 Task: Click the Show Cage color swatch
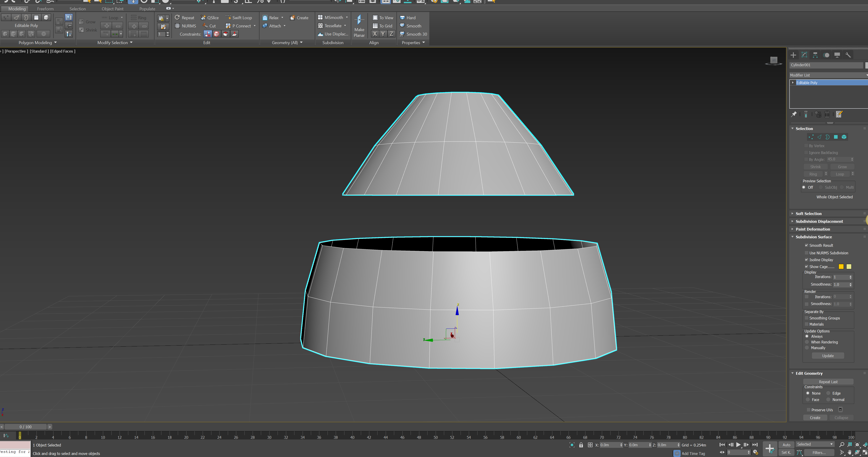click(841, 266)
